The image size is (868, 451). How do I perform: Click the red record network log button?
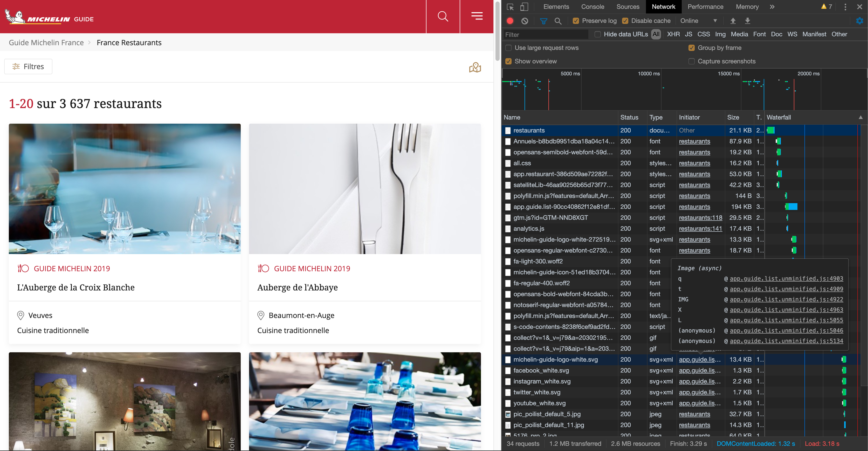point(510,21)
